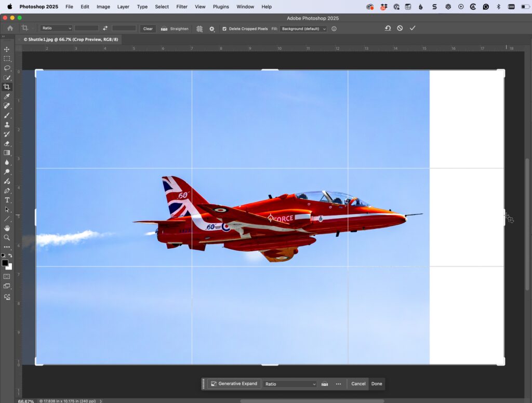This screenshot has height=403, width=532.
Task: Select the Brush tool
Action: pos(7,115)
